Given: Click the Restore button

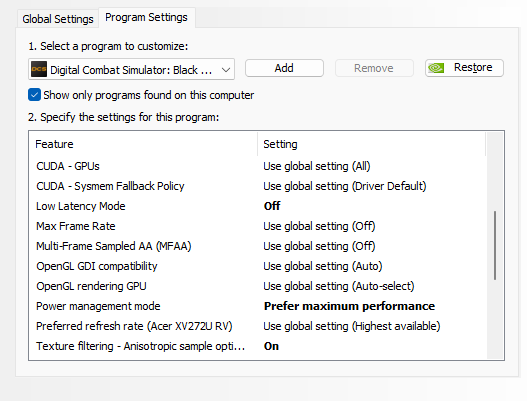Looking at the screenshot, I should point(464,68).
